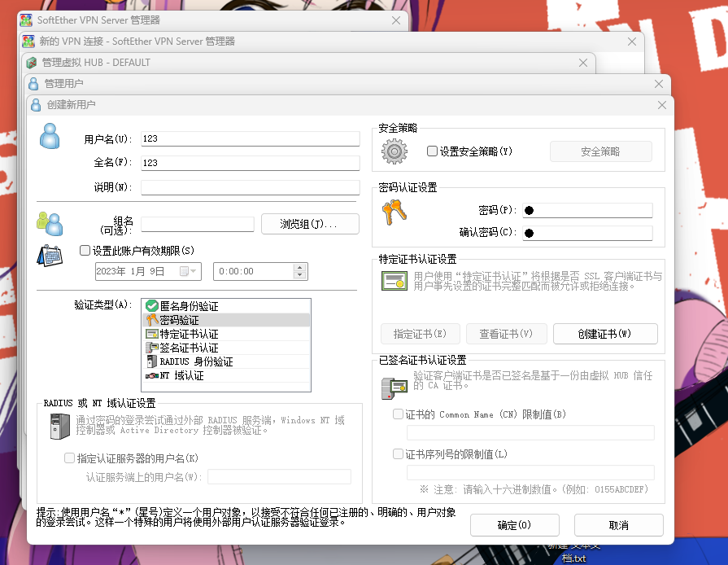Viewport: 728px width, 565px height.
Task: Click certificate icon in 特定证书认证 row
Action: point(152,334)
